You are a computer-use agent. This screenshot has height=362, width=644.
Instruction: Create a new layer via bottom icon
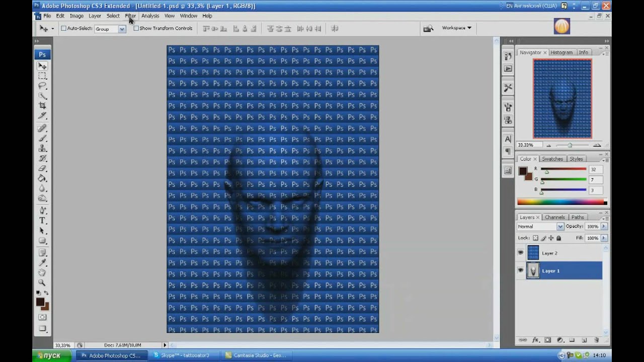coord(584,340)
